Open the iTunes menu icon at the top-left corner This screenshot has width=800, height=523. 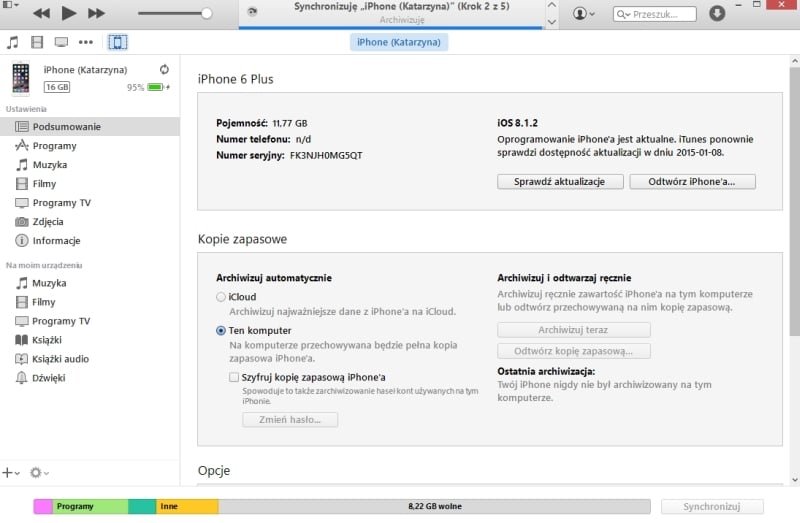pos(10,5)
